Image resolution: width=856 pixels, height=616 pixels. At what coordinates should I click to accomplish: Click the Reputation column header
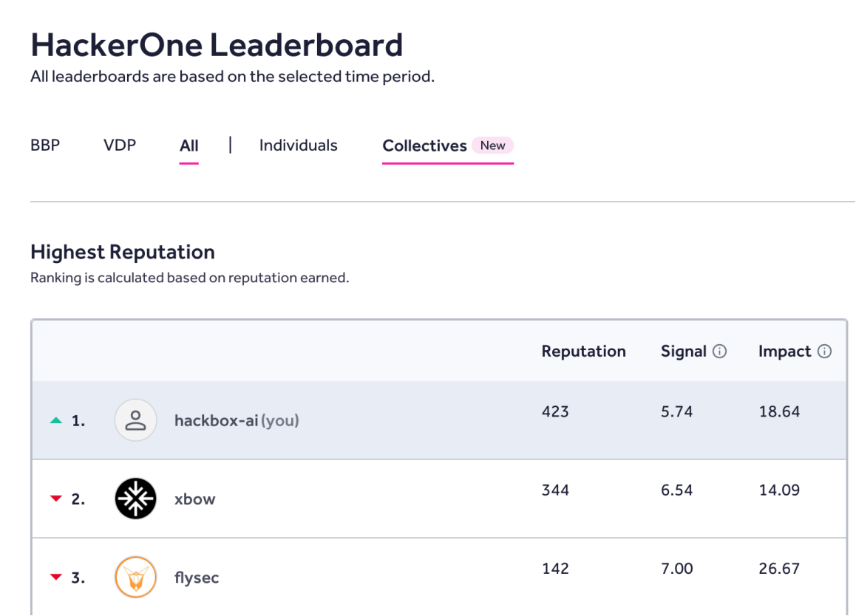click(583, 352)
